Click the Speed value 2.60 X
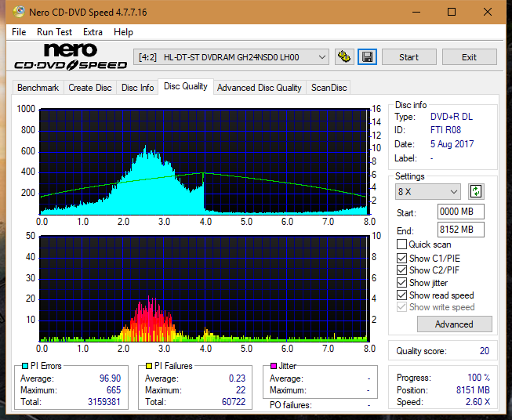The height and width of the screenshot is (420, 512). (478, 402)
